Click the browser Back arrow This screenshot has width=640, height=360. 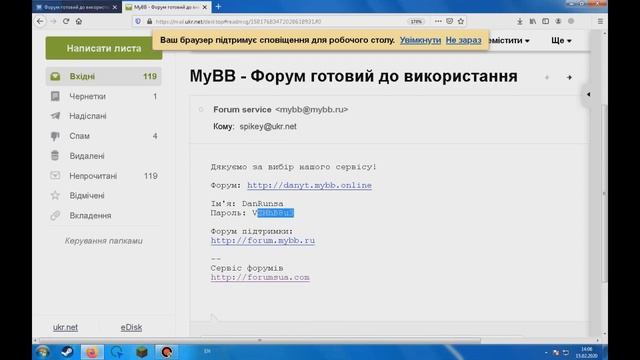tap(40, 21)
